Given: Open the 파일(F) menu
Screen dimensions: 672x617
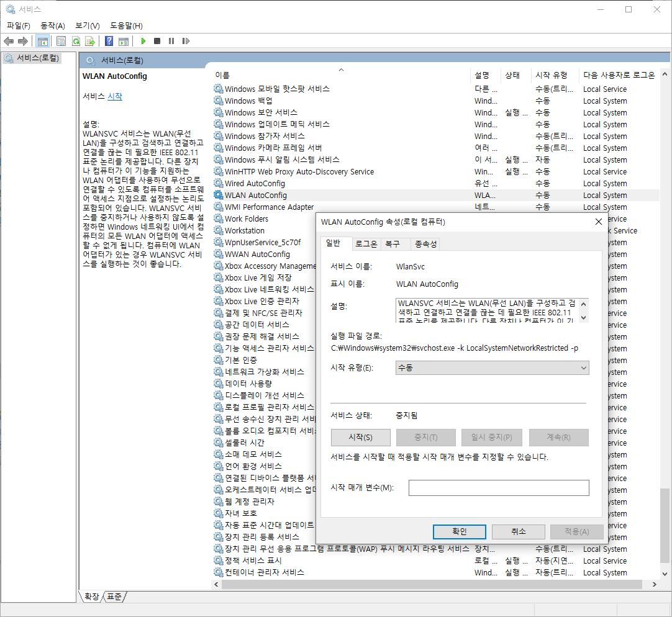Looking at the screenshot, I should tap(19, 25).
